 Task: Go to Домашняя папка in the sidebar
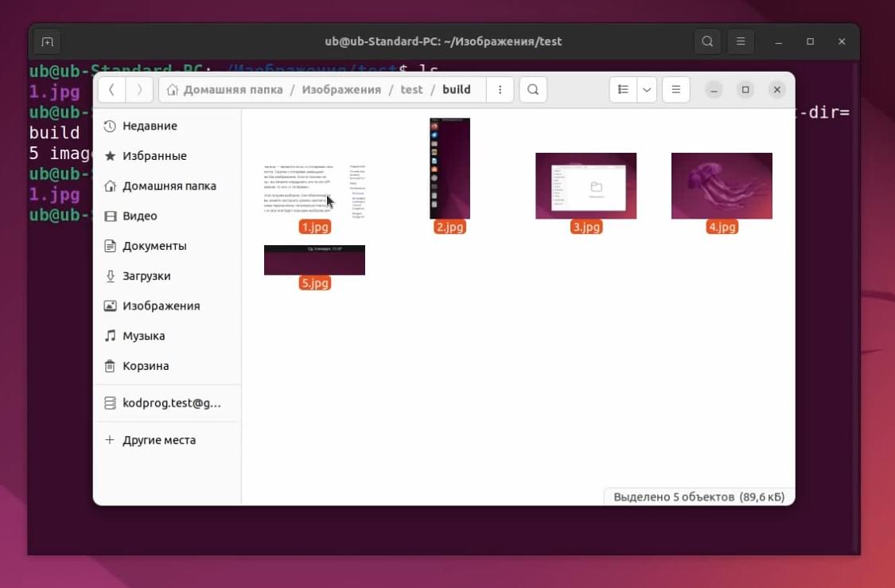click(x=167, y=186)
